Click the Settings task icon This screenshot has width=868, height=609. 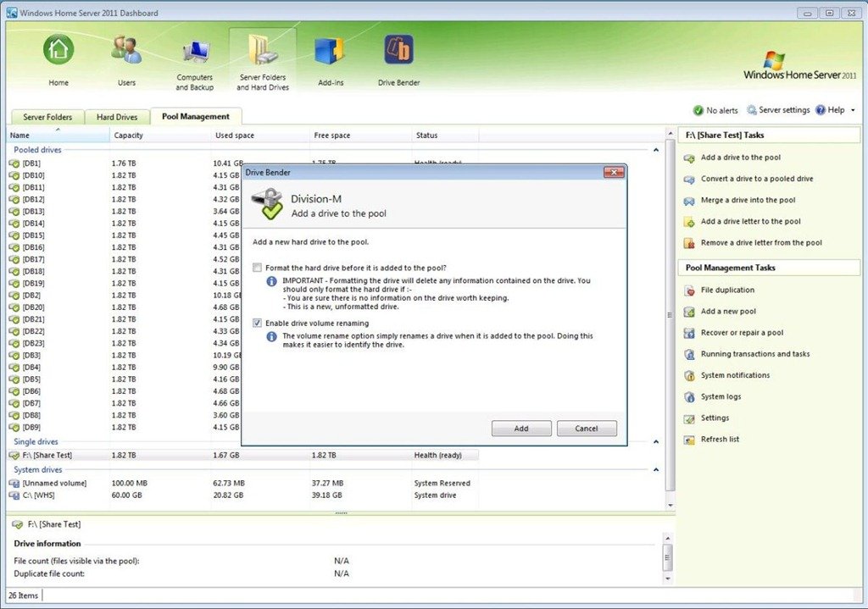[x=689, y=418]
